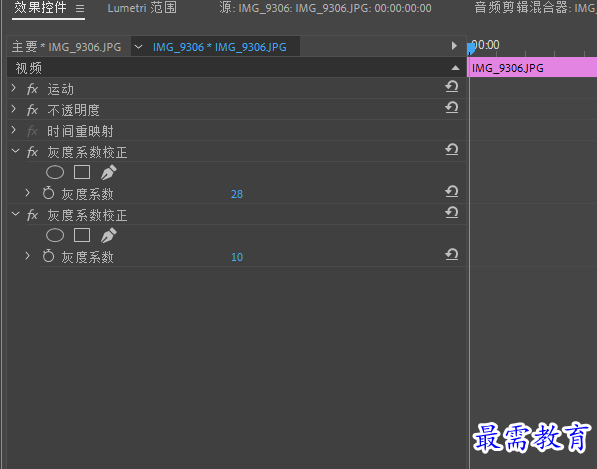Reset the 运动 effect

click(x=452, y=87)
